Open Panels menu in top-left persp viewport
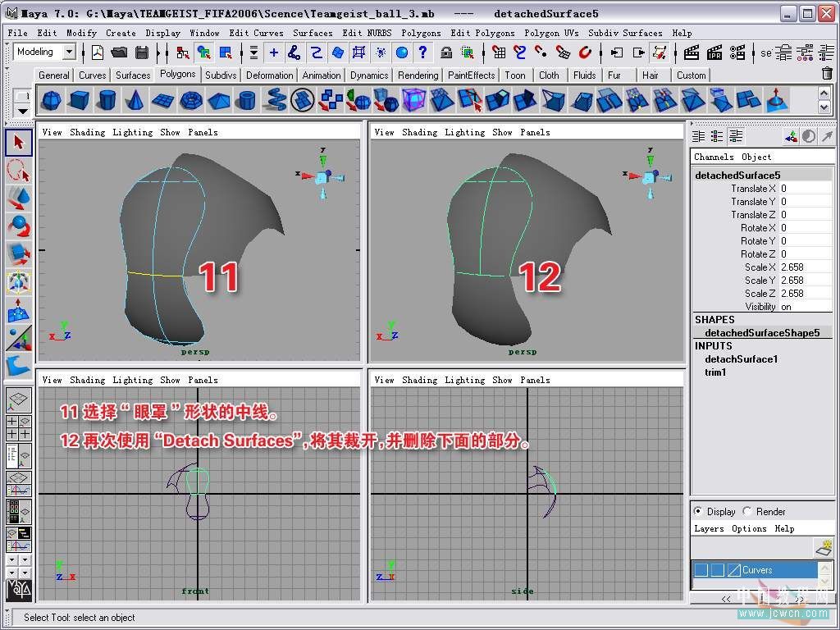Screen dimensions: 840x630 (x=203, y=132)
